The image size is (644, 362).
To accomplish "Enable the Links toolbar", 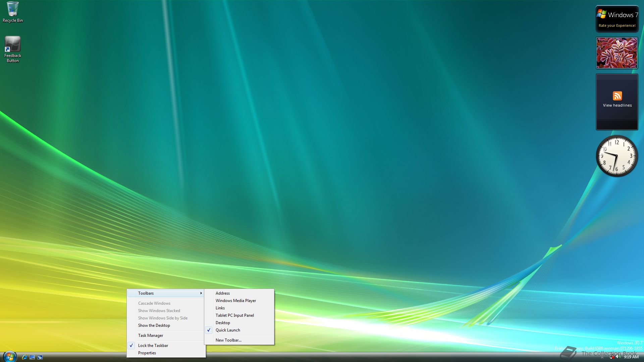I will (239, 308).
